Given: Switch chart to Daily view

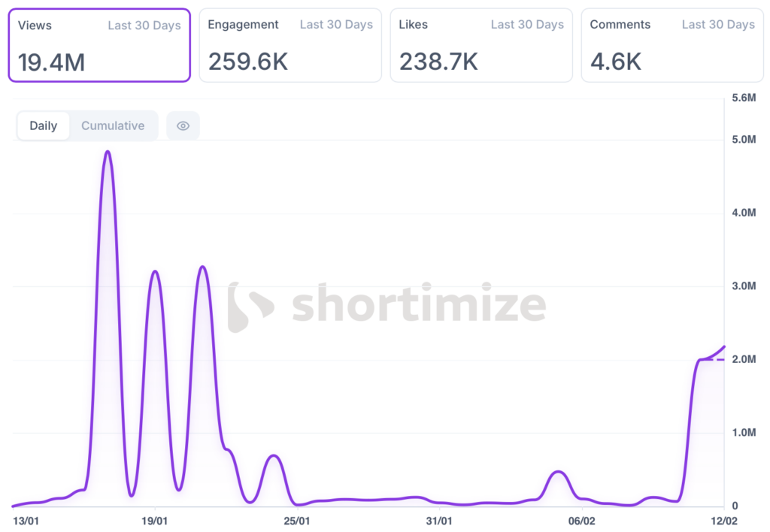Looking at the screenshot, I should coord(44,126).
